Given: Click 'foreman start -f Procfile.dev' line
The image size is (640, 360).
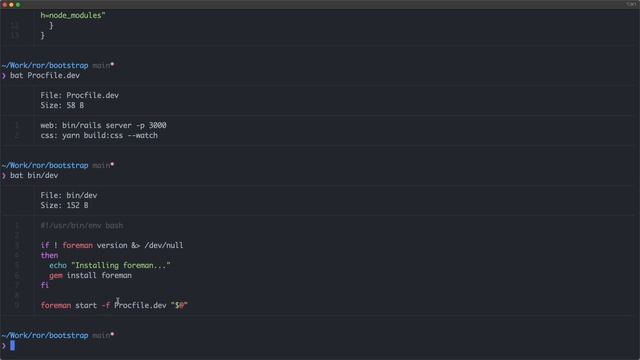Looking at the screenshot, I should [x=114, y=305].
